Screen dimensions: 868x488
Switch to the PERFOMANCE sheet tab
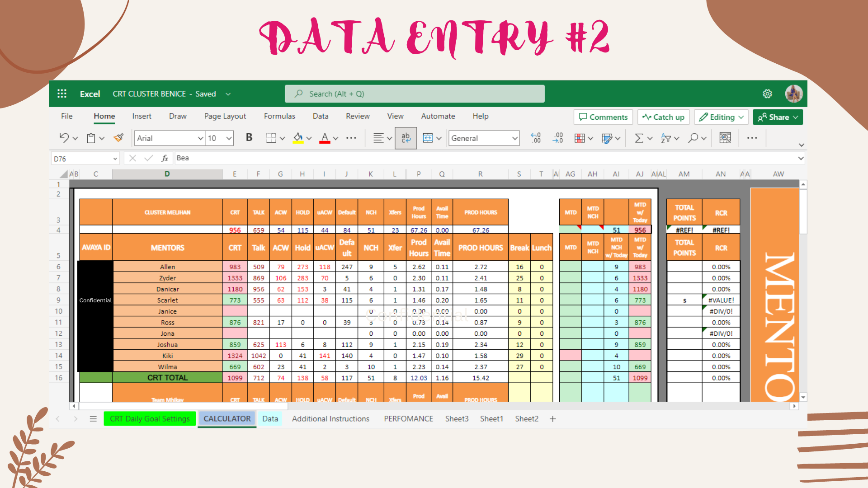(x=408, y=419)
